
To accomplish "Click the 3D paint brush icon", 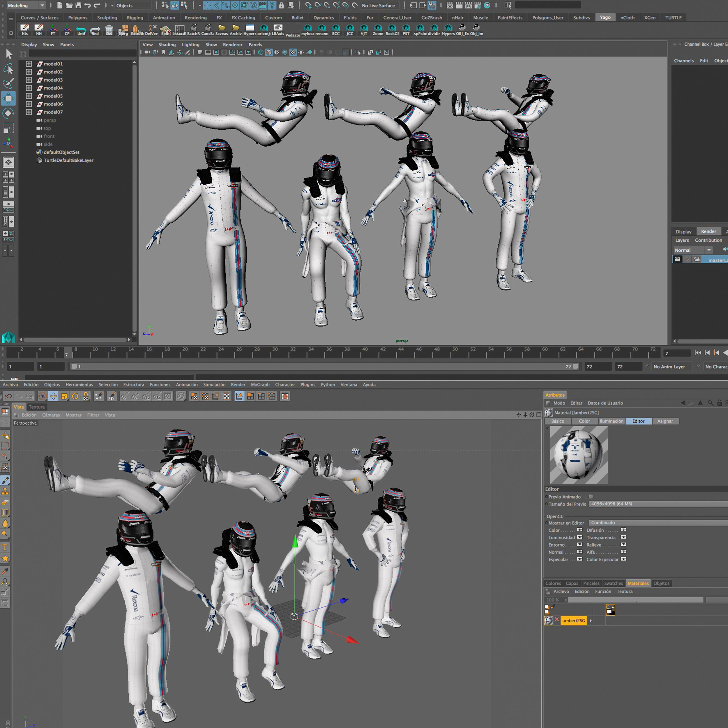I will click(112, 396).
